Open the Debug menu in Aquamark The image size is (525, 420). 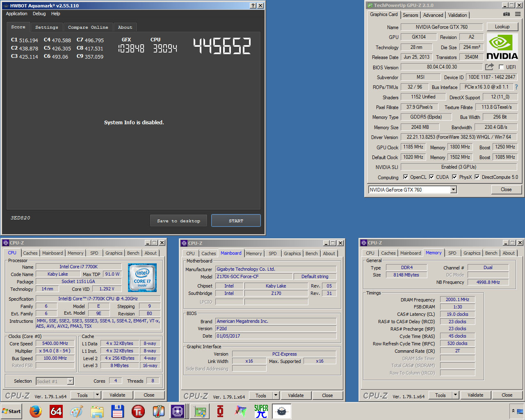(39, 14)
